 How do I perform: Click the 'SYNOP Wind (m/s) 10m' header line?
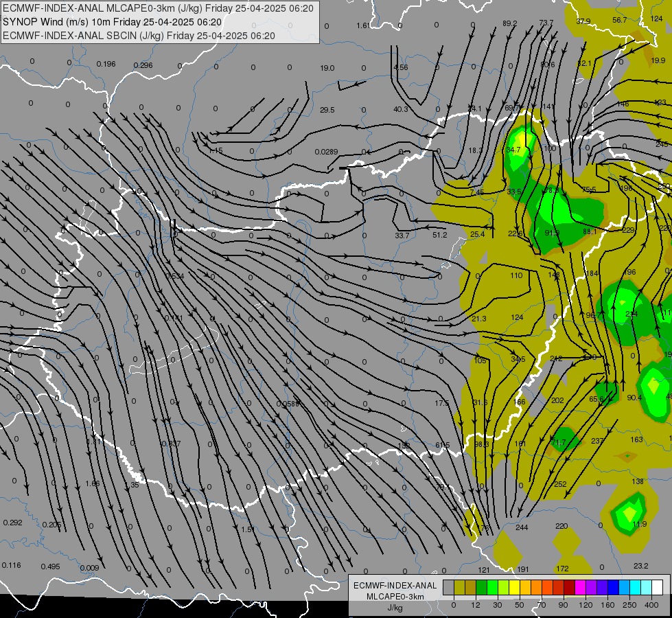tap(113, 22)
